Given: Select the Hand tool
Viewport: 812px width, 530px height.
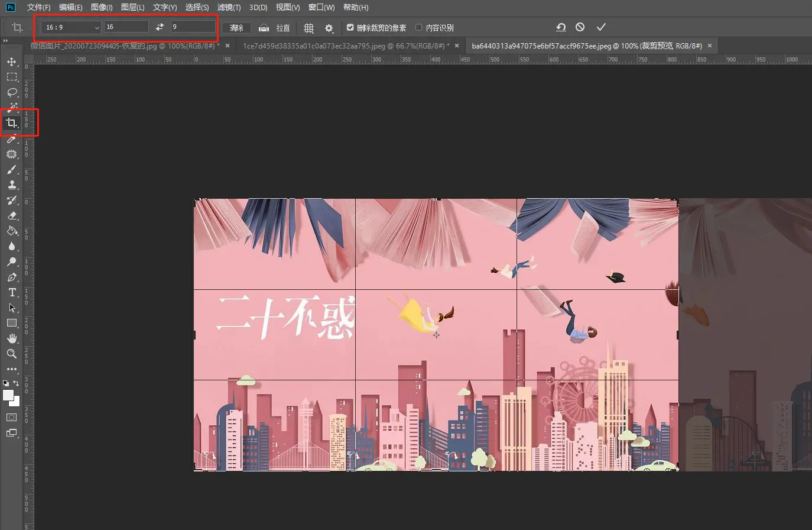Looking at the screenshot, I should 11,338.
